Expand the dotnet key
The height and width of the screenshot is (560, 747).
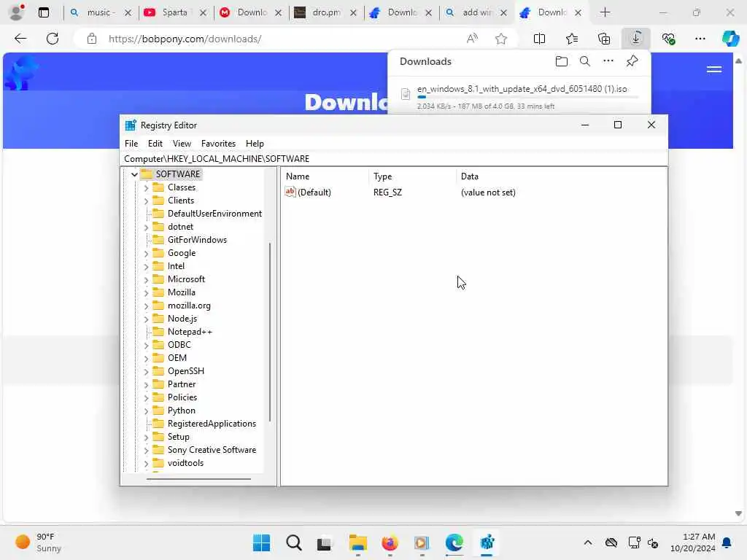(146, 227)
